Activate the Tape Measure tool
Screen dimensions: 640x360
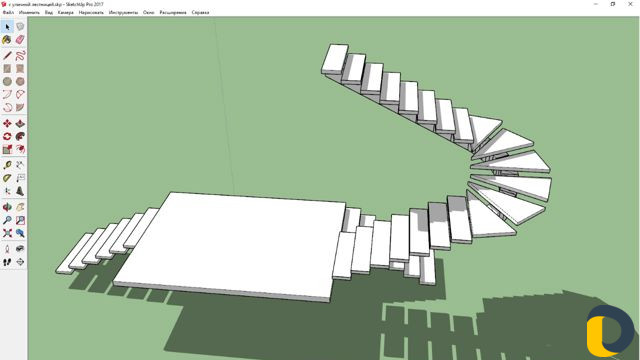click(x=7, y=165)
